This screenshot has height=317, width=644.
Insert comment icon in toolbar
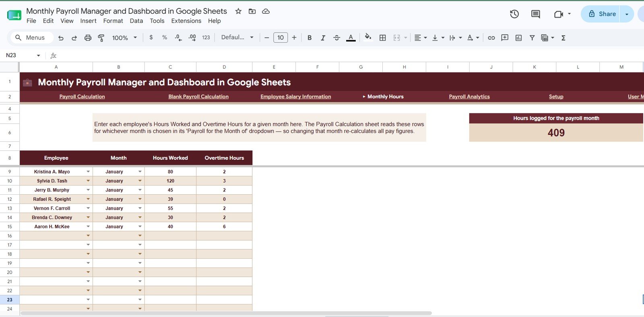[505, 37]
